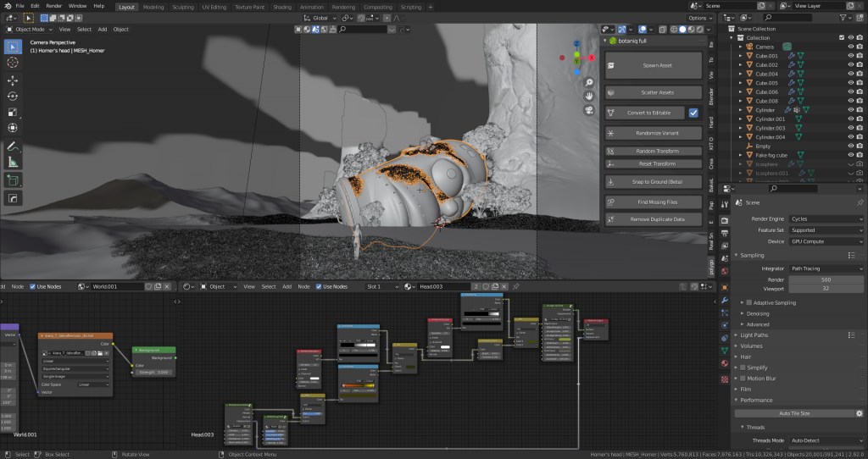The height and width of the screenshot is (459, 868).
Task: Uncheck the checkbox beside Convert to Editable
Action: (x=693, y=113)
